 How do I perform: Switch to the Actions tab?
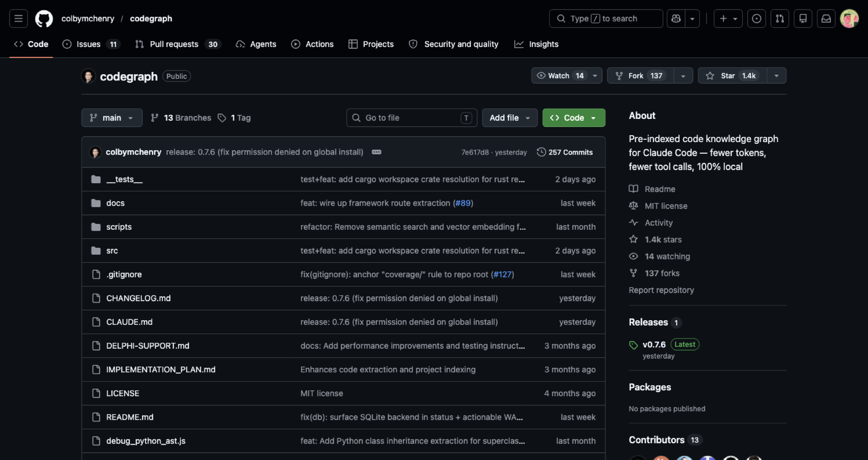click(x=312, y=44)
